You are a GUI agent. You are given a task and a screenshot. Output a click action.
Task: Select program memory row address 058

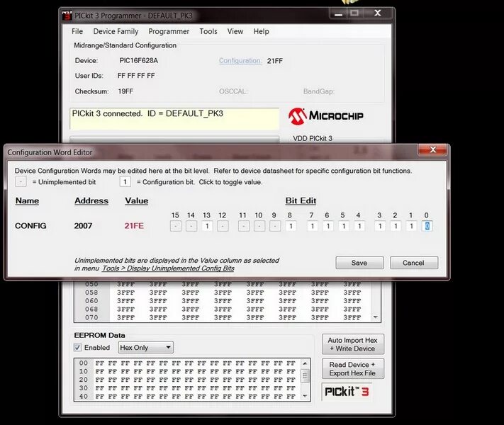tap(91, 293)
